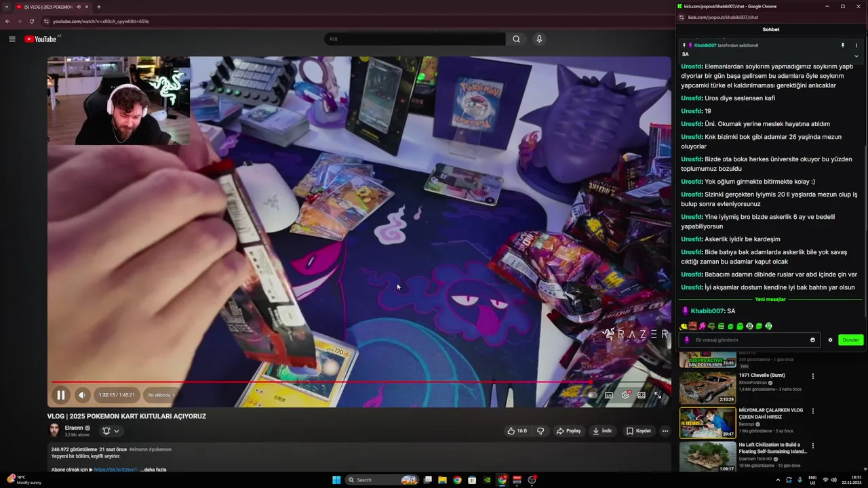This screenshot has width=868, height=488.
Task: Select the Sohbet tab in Kick chat
Action: (x=771, y=30)
